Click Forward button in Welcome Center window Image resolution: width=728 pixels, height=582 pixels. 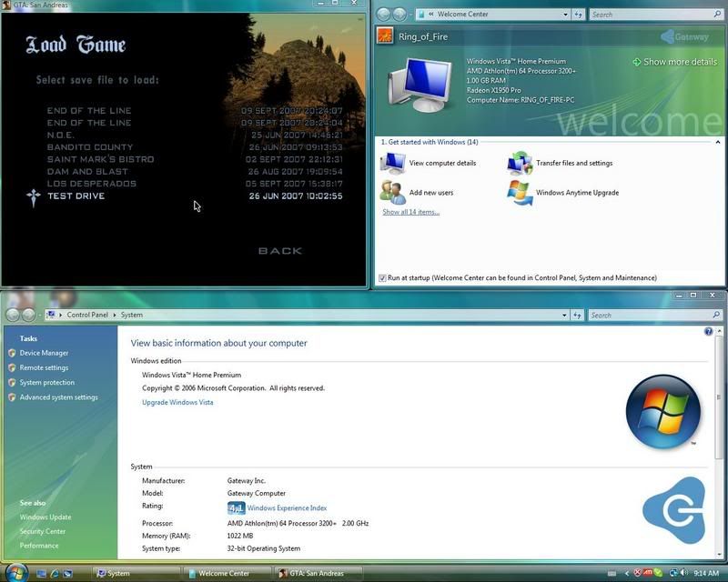pyautogui.click(x=399, y=15)
